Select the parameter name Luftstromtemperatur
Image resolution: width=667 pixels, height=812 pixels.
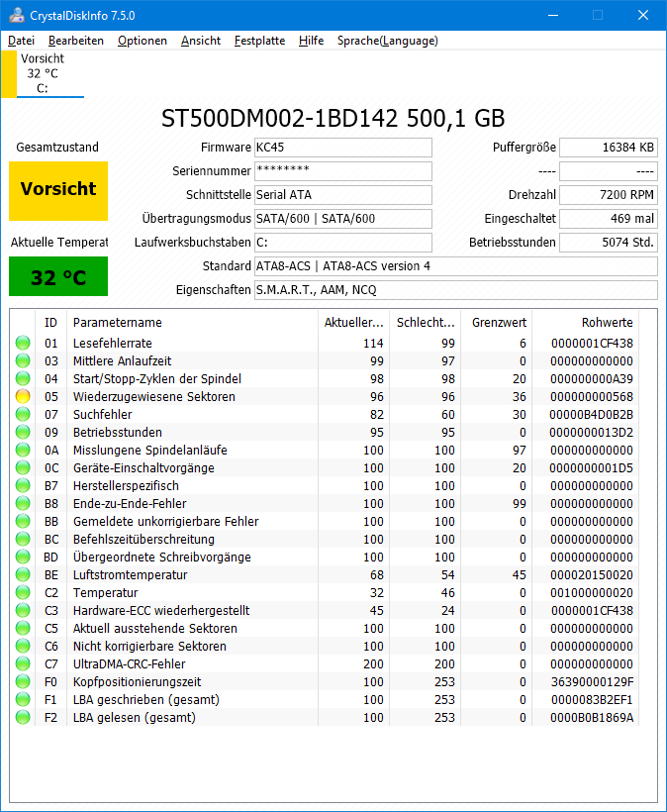130,574
